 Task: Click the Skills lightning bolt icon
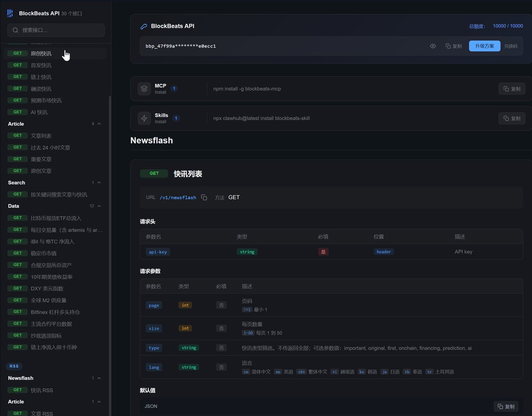(144, 118)
